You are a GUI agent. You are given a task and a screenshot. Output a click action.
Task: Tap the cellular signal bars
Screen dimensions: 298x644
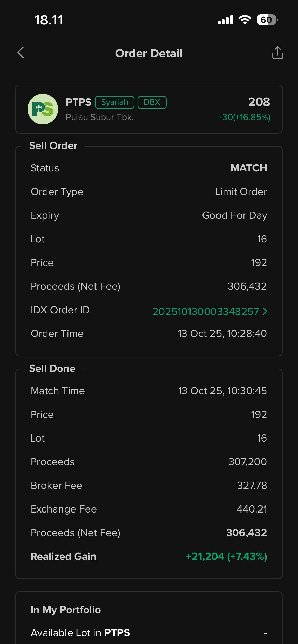[x=225, y=20]
